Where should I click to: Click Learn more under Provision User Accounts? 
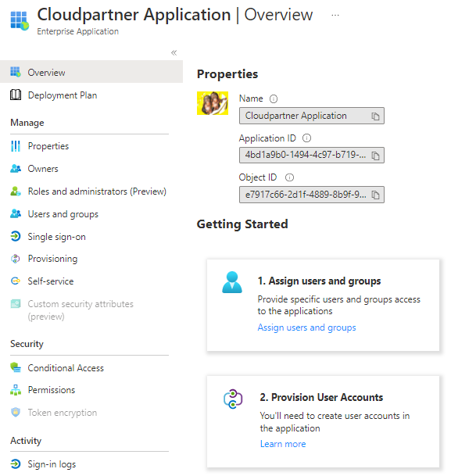point(283,444)
